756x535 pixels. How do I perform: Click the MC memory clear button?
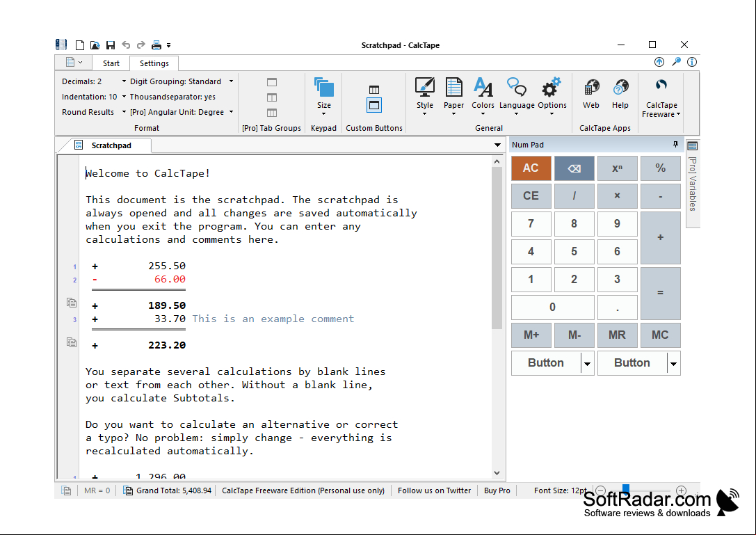point(661,335)
